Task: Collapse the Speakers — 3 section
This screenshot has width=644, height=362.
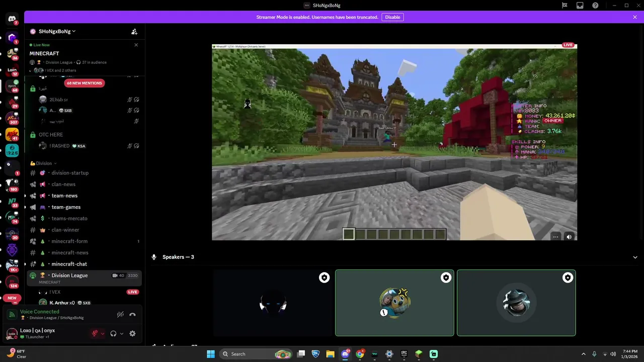Action: click(x=635, y=257)
